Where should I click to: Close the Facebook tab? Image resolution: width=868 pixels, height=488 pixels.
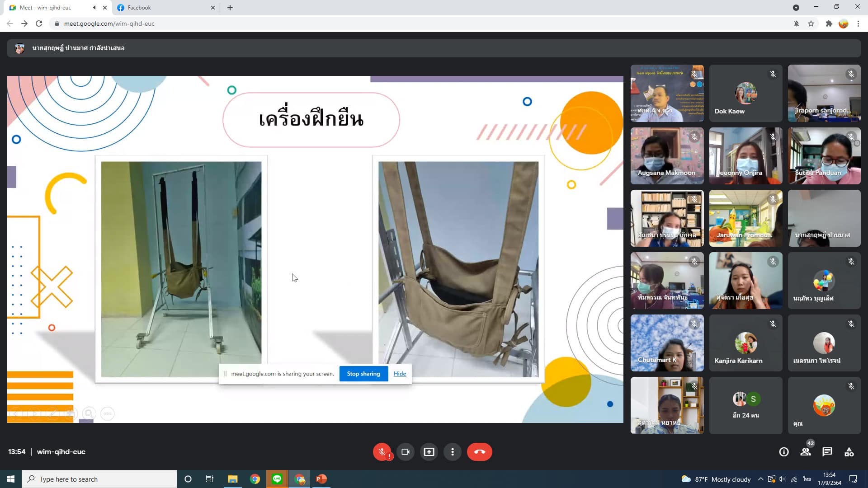(x=213, y=8)
